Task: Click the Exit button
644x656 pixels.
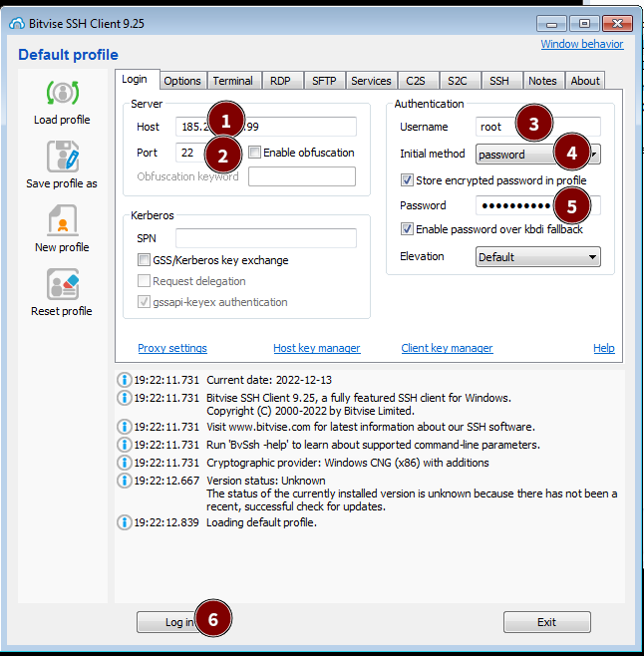Action: (547, 622)
